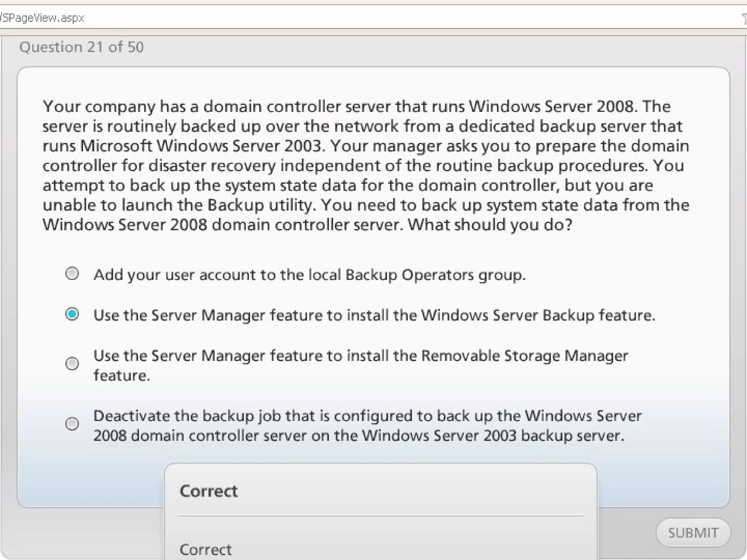Choose the 'Deactivate the backup job' radio option
This screenshot has height=560, width=747.
click(72, 424)
